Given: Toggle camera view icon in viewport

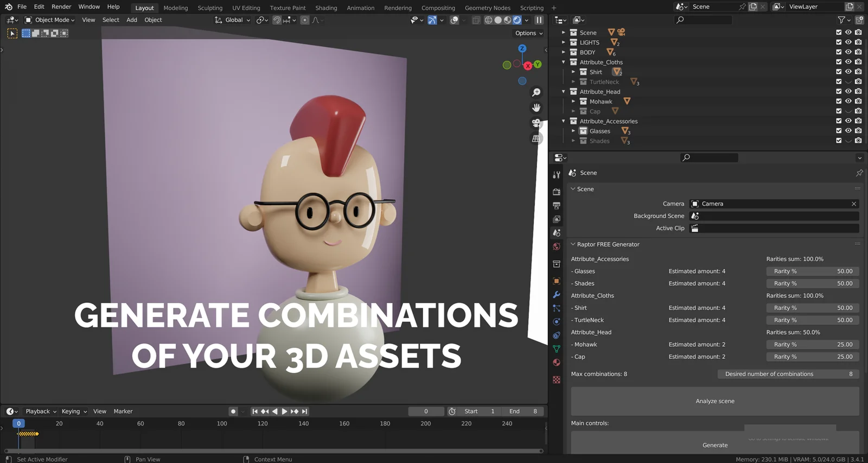Looking at the screenshot, I should (x=536, y=123).
